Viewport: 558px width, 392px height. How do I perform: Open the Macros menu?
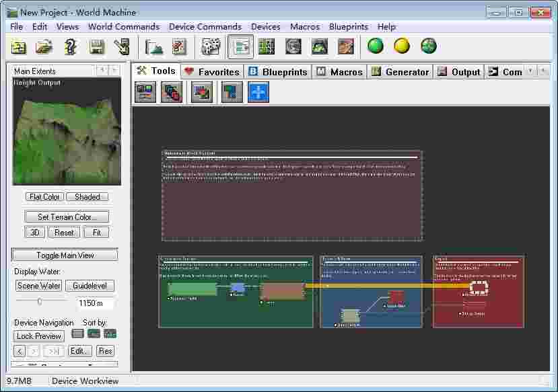click(x=304, y=27)
